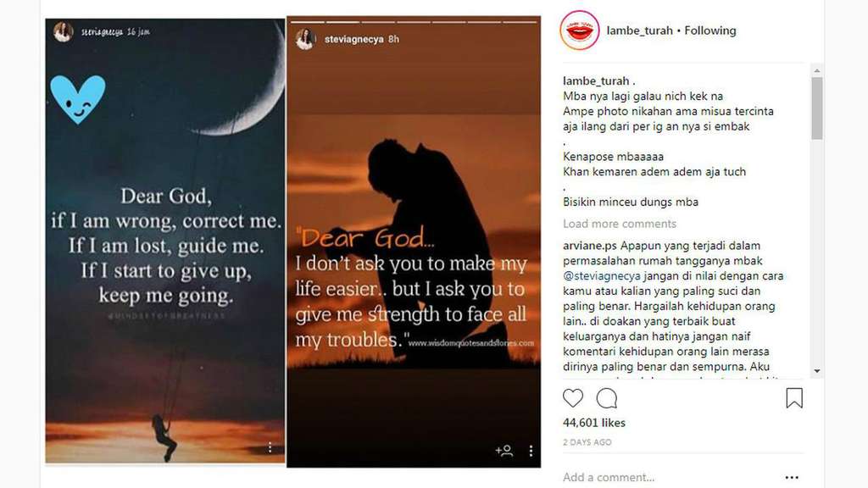
Task: Open three-dot menu on left story
Action: point(270,447)
